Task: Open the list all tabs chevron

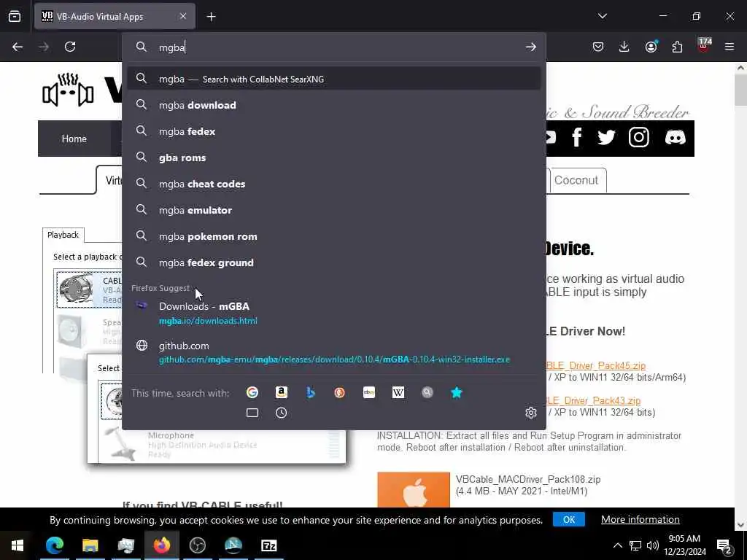Action: tap(602, 16)
